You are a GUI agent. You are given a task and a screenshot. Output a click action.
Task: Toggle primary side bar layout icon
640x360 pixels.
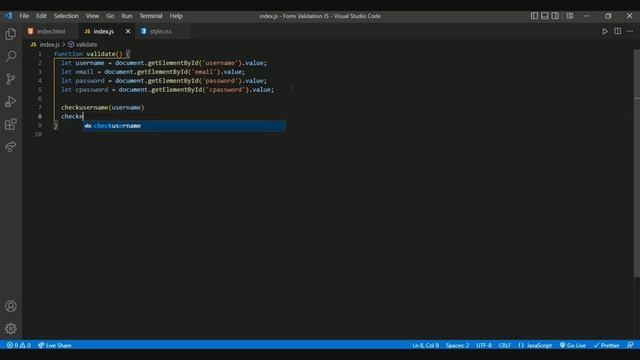534,16
